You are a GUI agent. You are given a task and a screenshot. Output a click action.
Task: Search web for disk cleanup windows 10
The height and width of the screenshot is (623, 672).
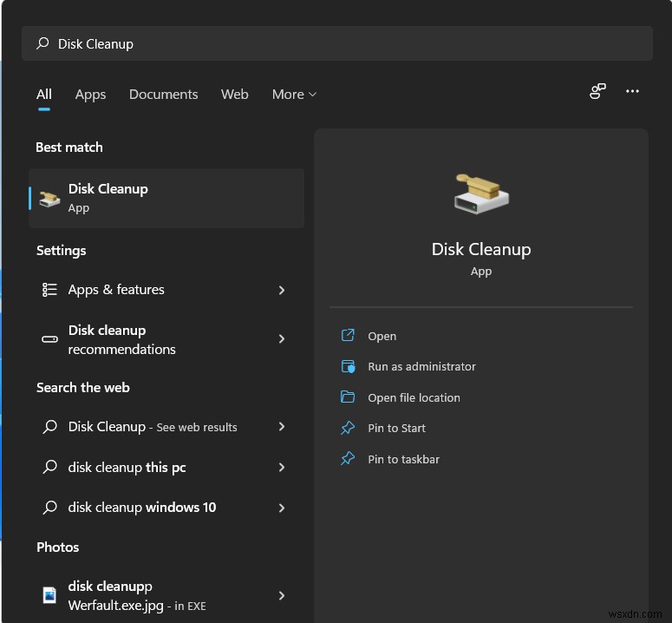pyautogui.click(x=166, y=508)
